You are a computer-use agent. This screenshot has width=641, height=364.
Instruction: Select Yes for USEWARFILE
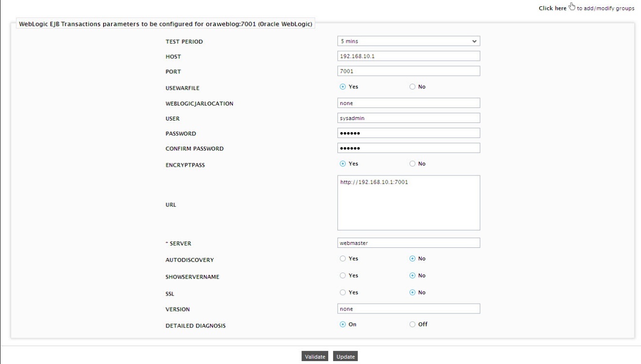342,87
